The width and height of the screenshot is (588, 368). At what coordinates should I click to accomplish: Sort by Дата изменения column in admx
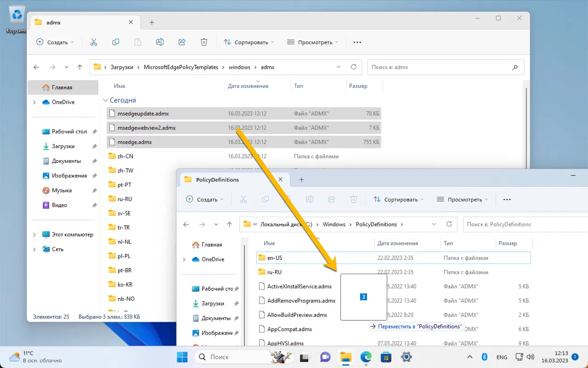pos(248,86)
